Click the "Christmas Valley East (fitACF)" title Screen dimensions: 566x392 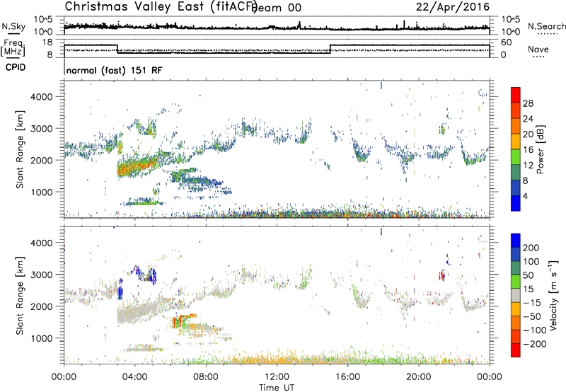coord(161,6)
